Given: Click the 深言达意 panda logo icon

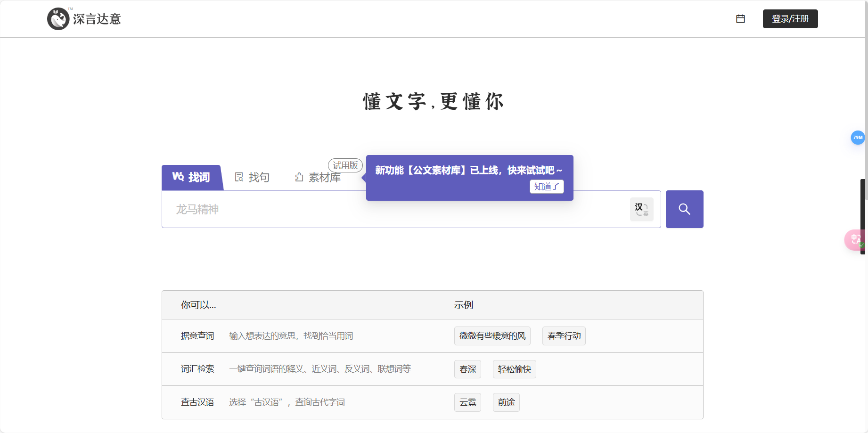Looking at the screenshot, I should [x=58, y=18].
